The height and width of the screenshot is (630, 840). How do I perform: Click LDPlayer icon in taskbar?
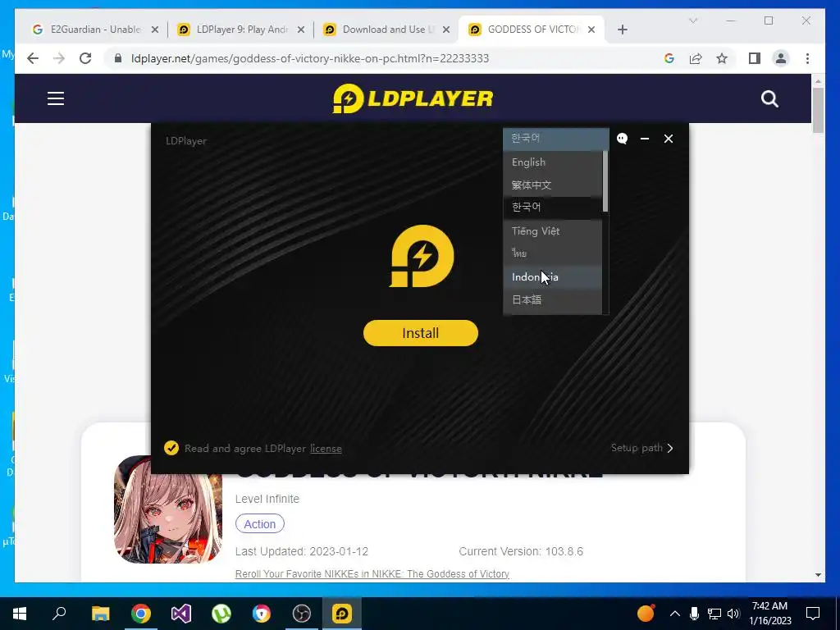click(x=342, y=614)
